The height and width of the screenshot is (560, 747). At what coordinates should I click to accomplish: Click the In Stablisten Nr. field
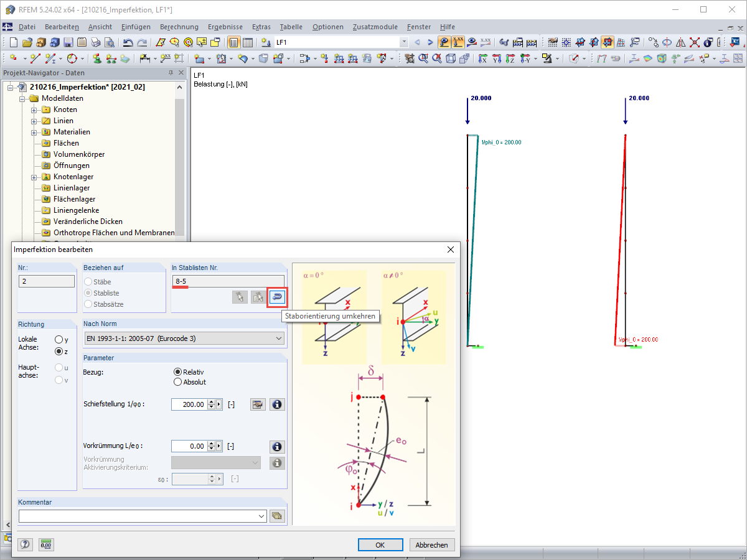pos(228,281)
